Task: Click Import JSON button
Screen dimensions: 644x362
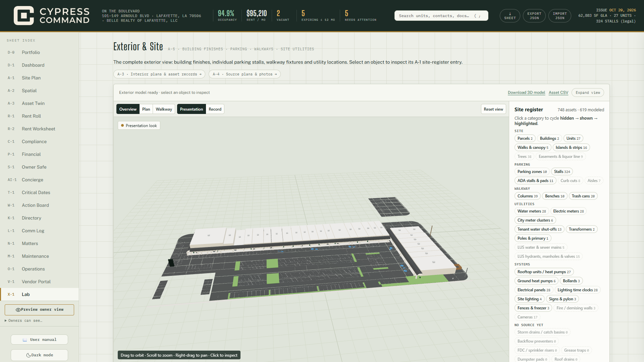Action: click(560, 16)
